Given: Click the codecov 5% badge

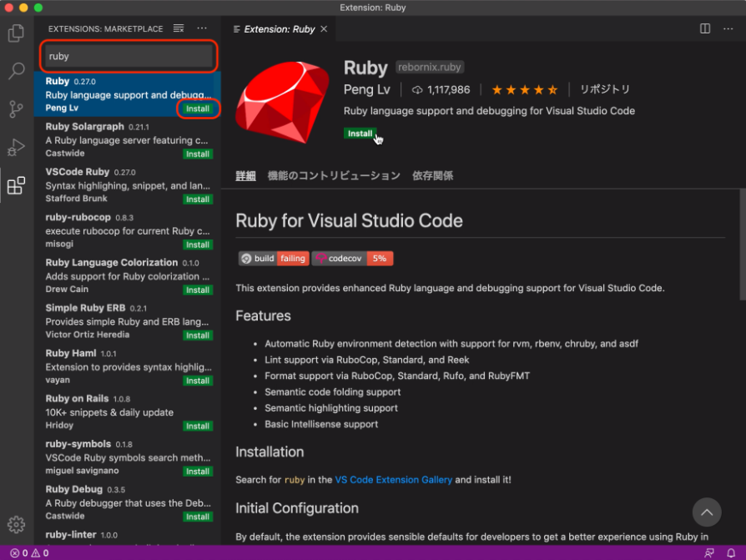Looking at the screenshot, I should [x=352, y=259].
